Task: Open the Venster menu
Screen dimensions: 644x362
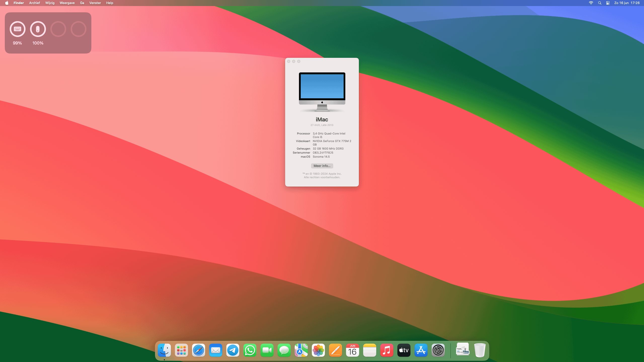Action: pos(95,3)
